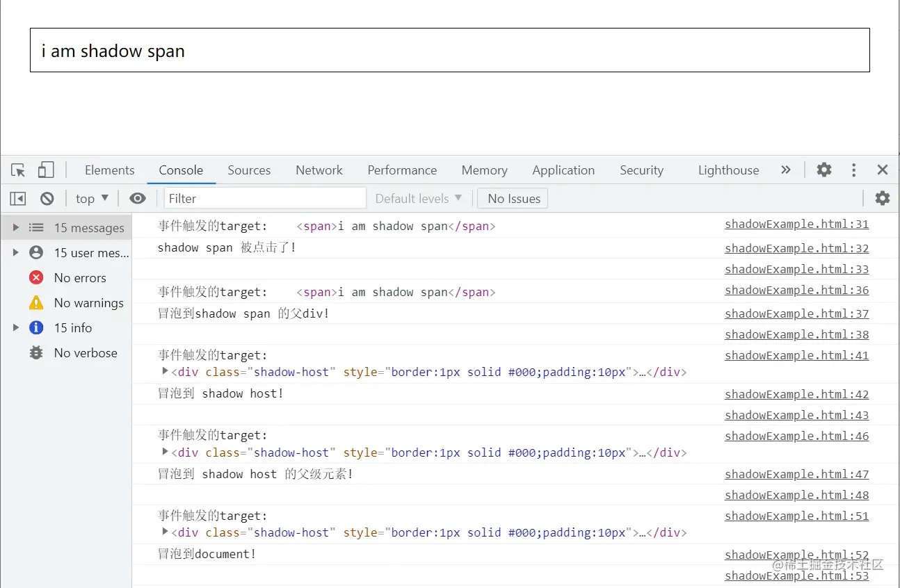Click the No Issues button

pyautogui.click(x=513, y=199)
